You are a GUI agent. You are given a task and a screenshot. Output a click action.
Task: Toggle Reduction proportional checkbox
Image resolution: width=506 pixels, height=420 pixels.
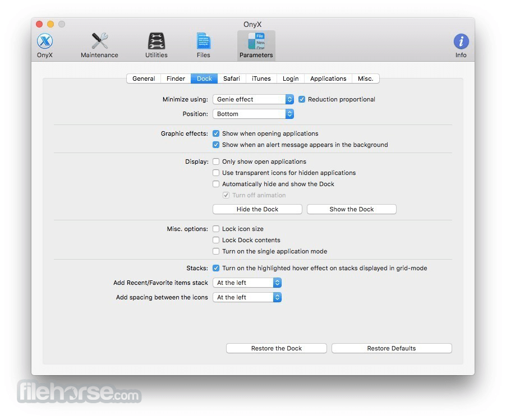click(x=302, y=99)
